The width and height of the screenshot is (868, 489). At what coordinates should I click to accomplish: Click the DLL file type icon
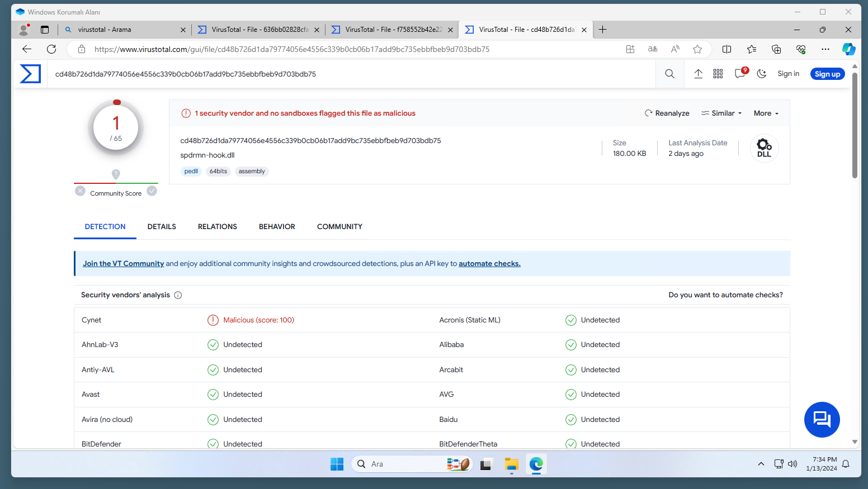click(764, 148)
